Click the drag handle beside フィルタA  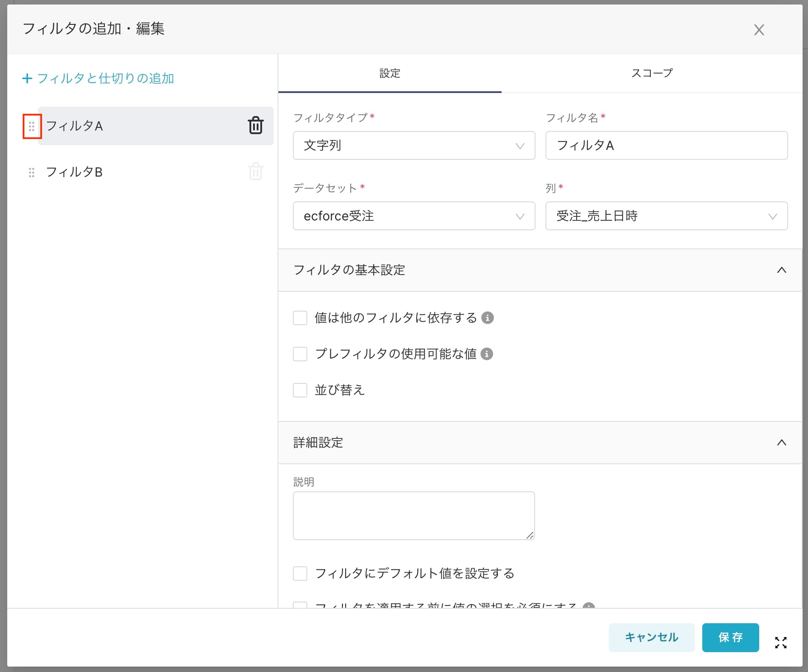(32, 126)
